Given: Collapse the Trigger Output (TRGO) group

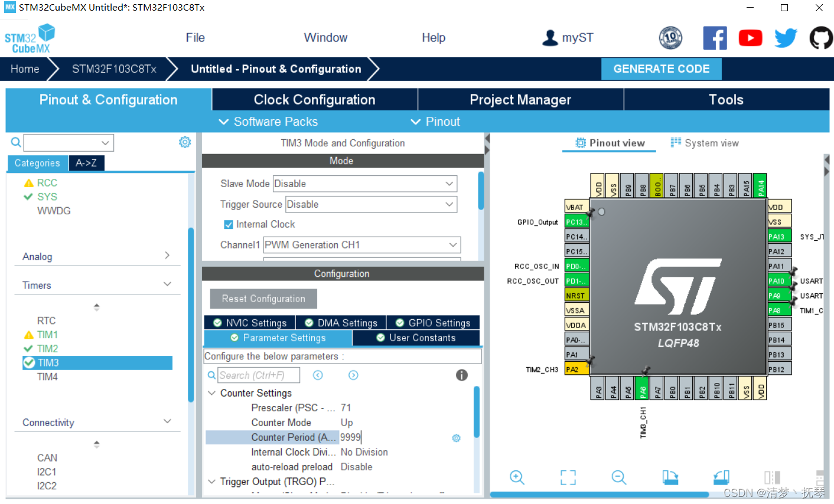Looking at the screenshot, I should (212, 482).
